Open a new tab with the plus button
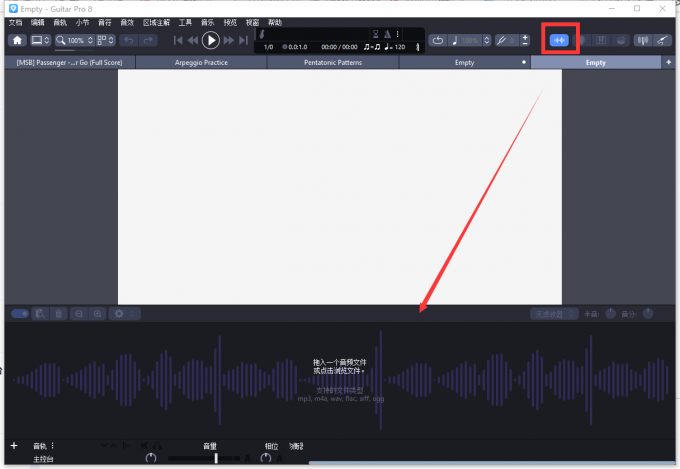The image size is (680, 469). 669,62
